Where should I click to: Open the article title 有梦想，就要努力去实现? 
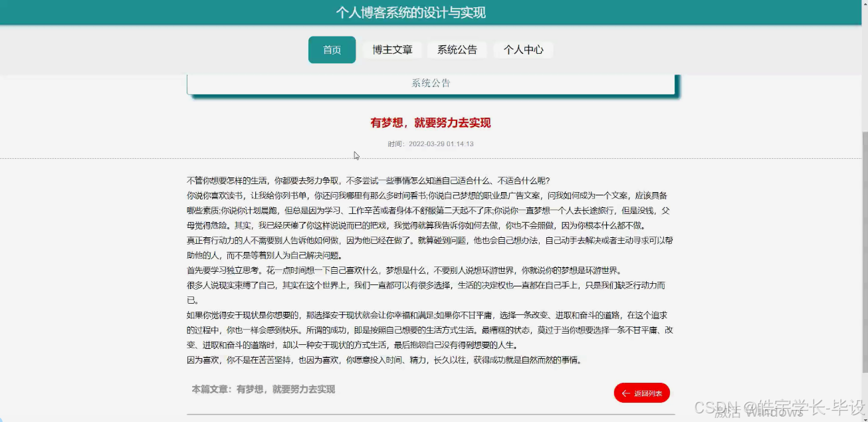click(x=431, y=122)
